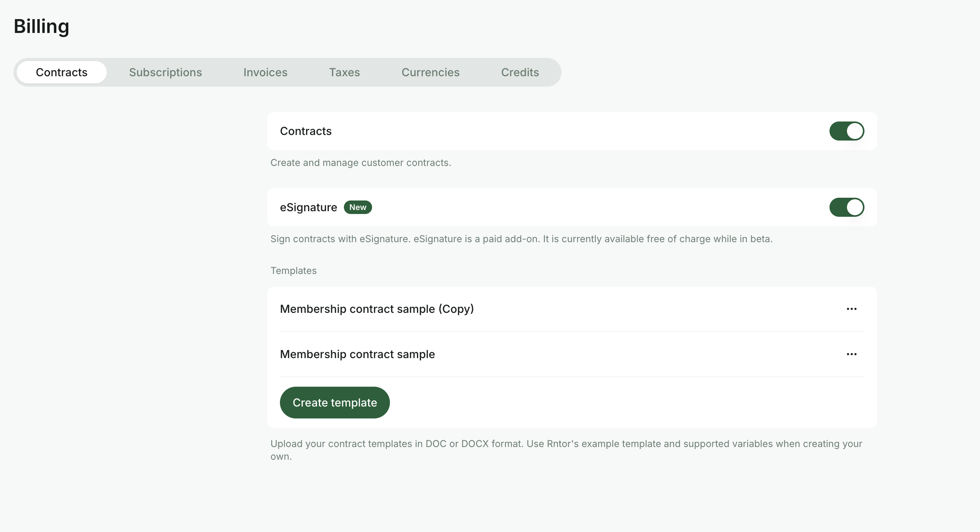Screen dimensions: 980x532
Task: Click the Templates section label
Action: pyautogui.click(x=293, y=271)
